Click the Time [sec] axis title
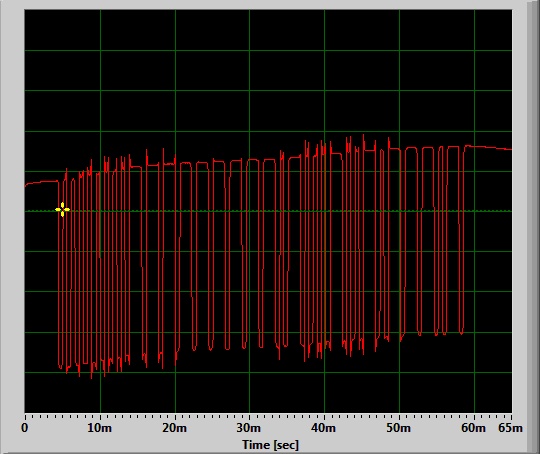Image resolution: width=540 pixels, height=454 pixels. pos(270,445)
